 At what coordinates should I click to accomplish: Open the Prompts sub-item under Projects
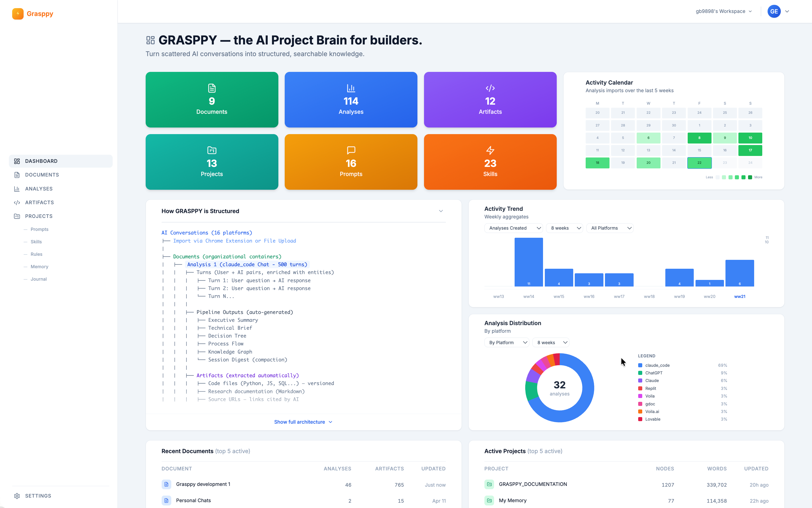40,229
